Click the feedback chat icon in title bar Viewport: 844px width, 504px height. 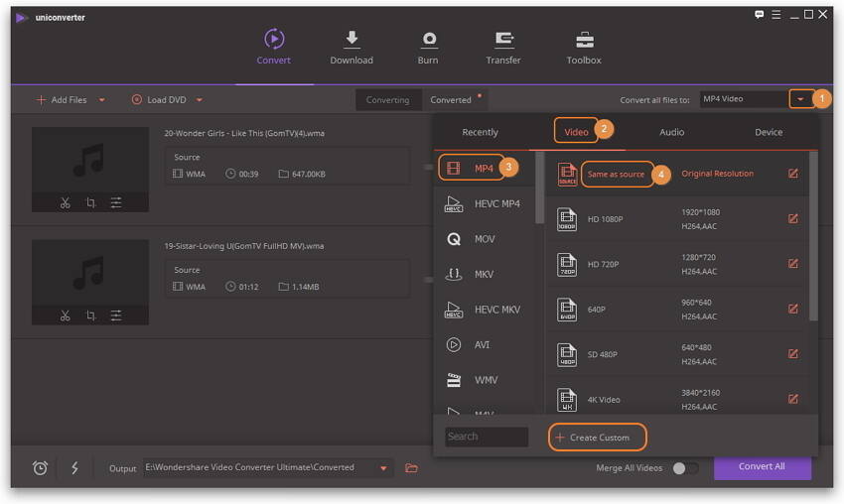(x=759, y=15)
